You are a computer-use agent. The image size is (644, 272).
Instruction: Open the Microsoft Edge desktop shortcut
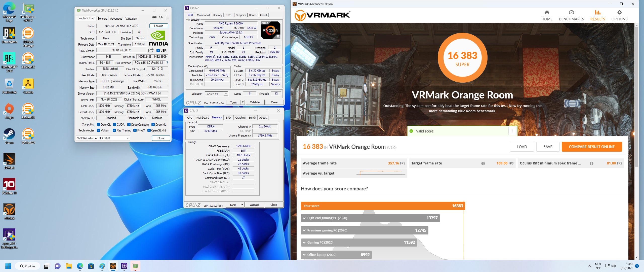pyautogui.click(x=9, y=12)
